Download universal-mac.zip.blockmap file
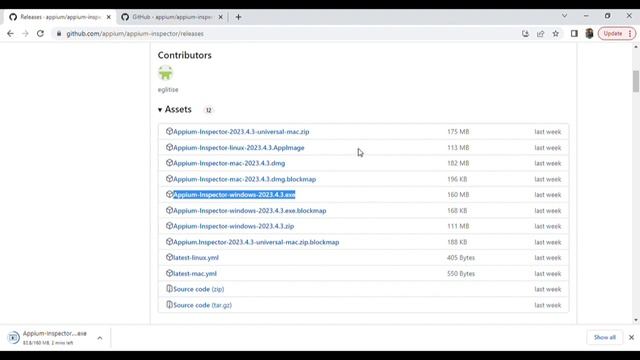This screenshot has height=360, width=640. point(256,242)
